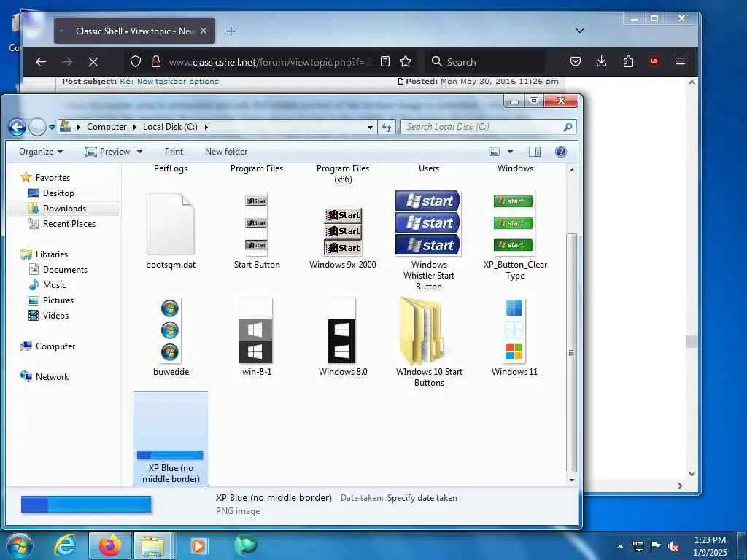
Task: Click Local Disk (C:) breadcrumb segment
Action: click(x=170, y=127)
